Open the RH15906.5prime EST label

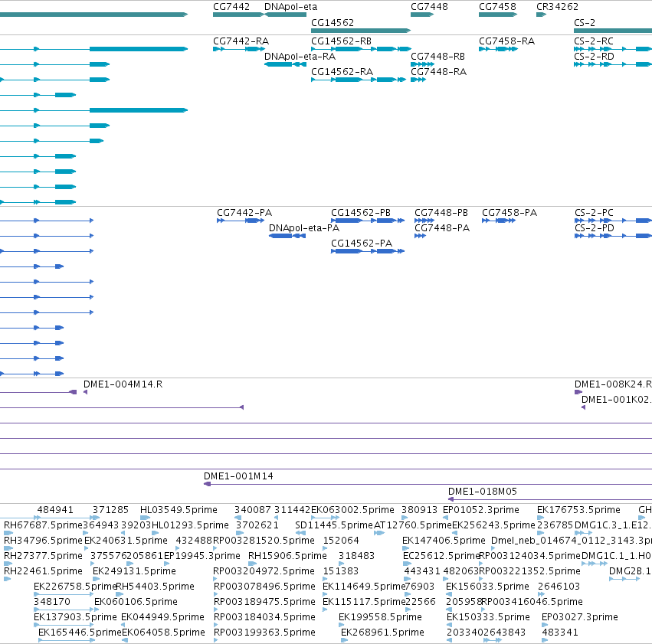(287, 556)
